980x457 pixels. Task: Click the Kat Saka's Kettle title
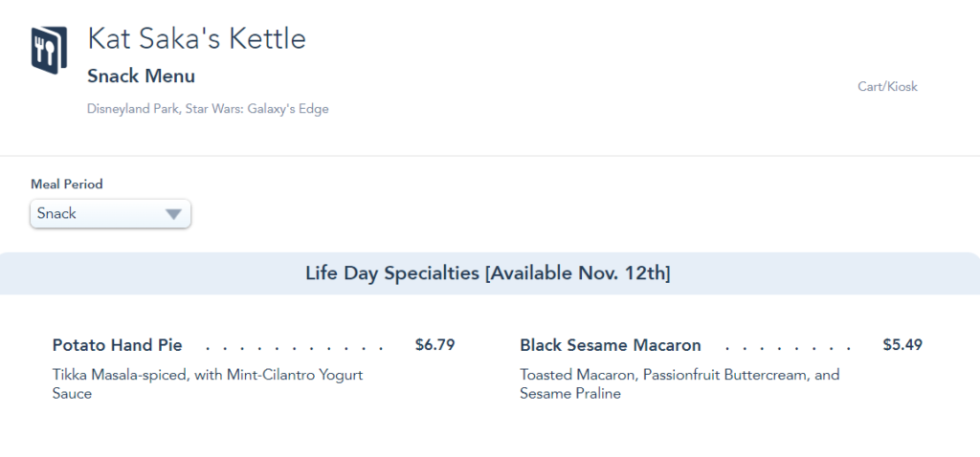(196, 39)
